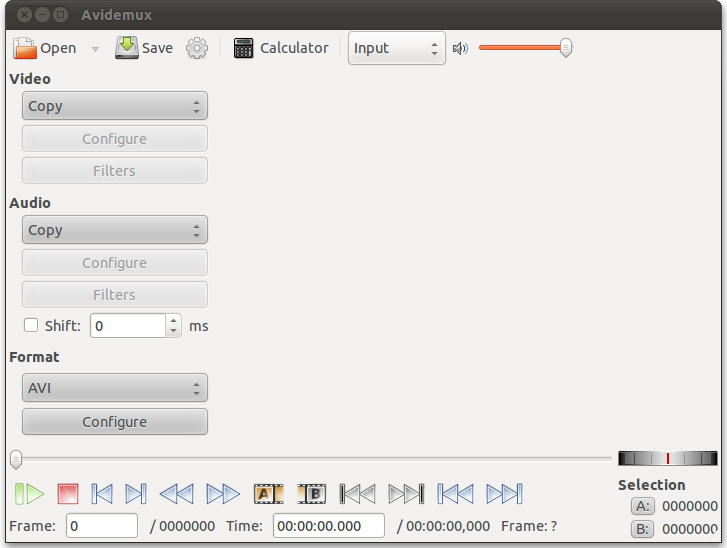Play the video with the green play icon
Screen dimensions: 727x548
pos(29,494)
